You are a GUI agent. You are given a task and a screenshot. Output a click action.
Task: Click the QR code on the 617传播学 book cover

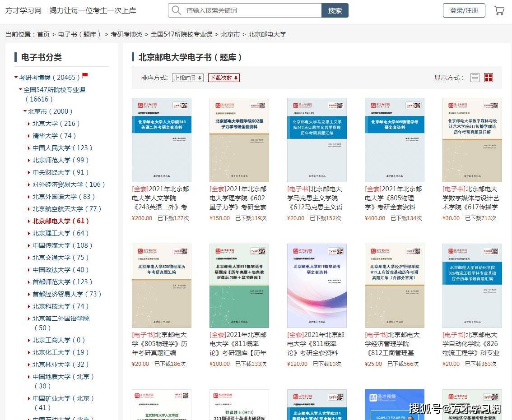pyautogui.click(x=495, y=106)
